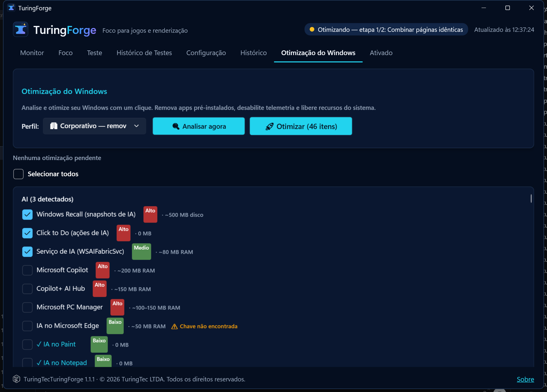Check the IA no Microsoft Edge checkbox

(x=27, y=326)
